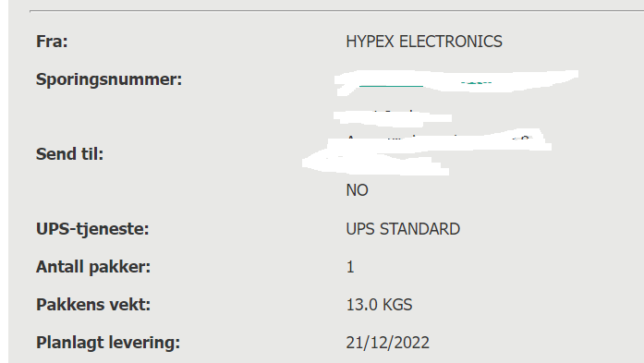The width and height of the screenshot is (644, 363).
Task: Click the whited-out recipient name line
Action: 393,116
